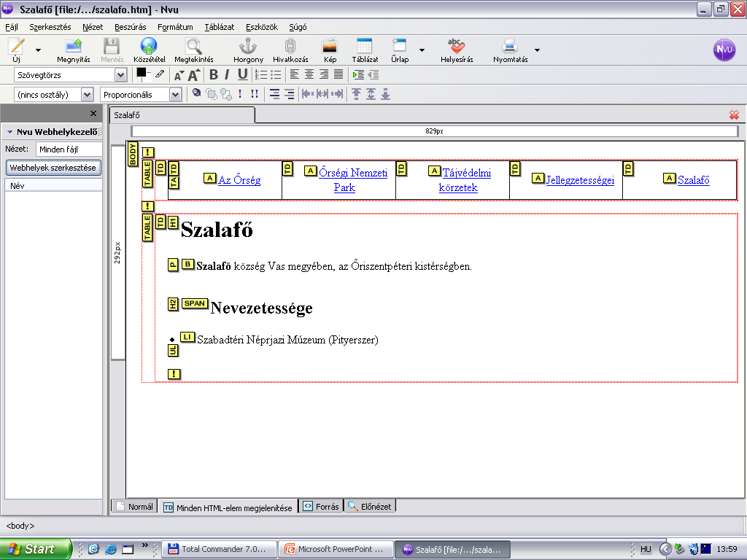Open the Nézet Minden fájl dropdown
This screenshot has height=560, width=747.
(x=69, y=149)
